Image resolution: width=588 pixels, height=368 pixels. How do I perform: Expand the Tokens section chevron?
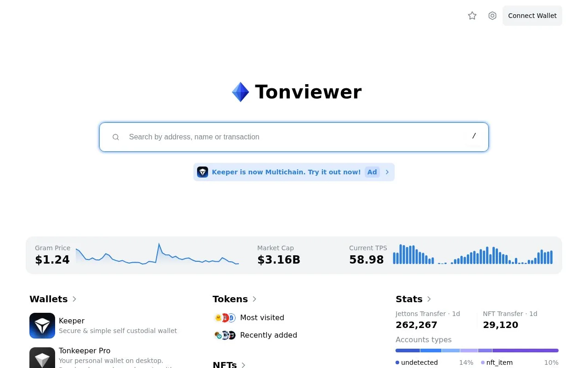click(254, 299)
